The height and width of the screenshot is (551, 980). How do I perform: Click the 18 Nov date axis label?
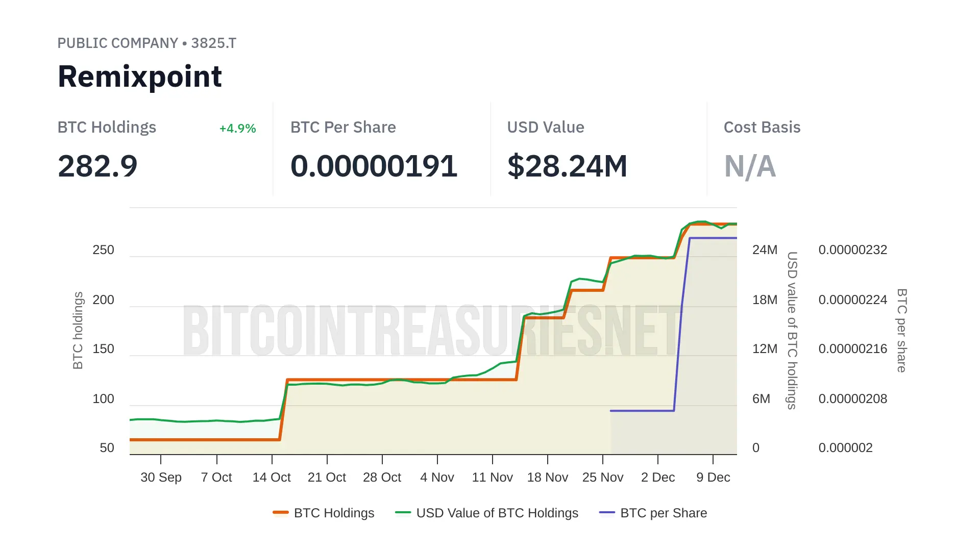point(547,478)
